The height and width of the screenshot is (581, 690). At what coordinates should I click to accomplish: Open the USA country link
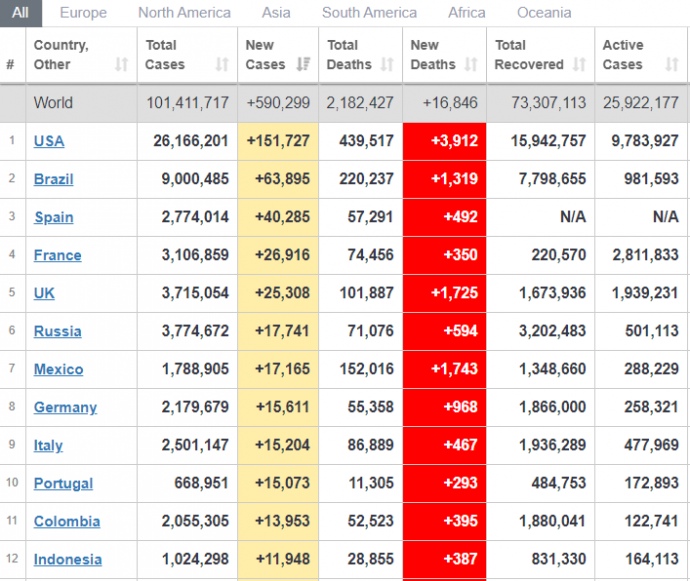point(49,141)
